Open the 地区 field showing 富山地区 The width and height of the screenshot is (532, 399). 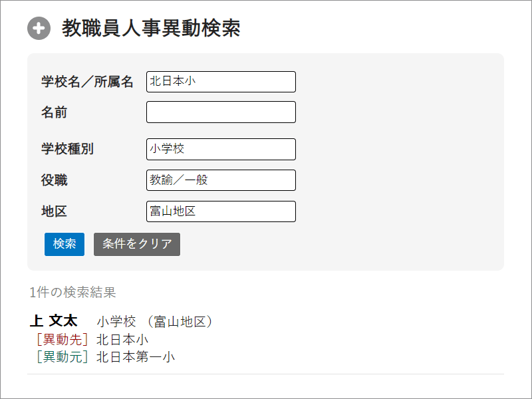point(220,211)
